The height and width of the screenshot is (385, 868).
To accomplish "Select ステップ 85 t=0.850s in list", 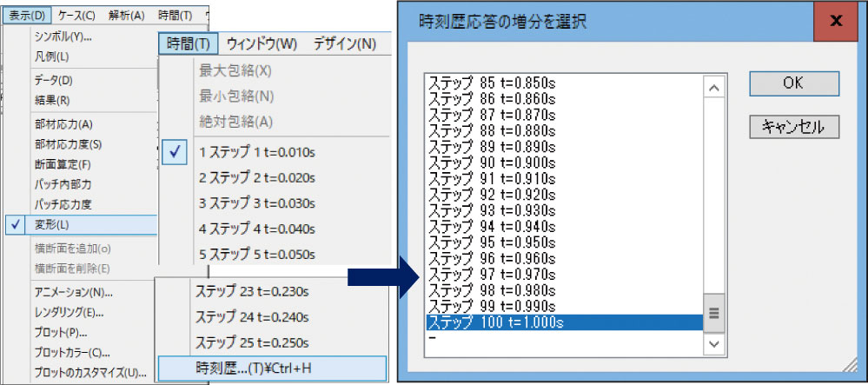I will pyautogui.click(x=565, y=83).
